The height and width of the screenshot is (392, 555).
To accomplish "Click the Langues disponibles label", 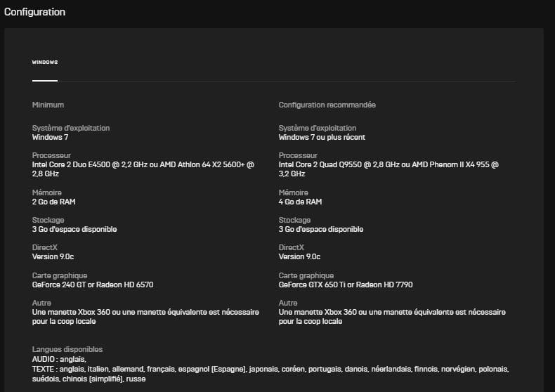I will coord(67,350).
